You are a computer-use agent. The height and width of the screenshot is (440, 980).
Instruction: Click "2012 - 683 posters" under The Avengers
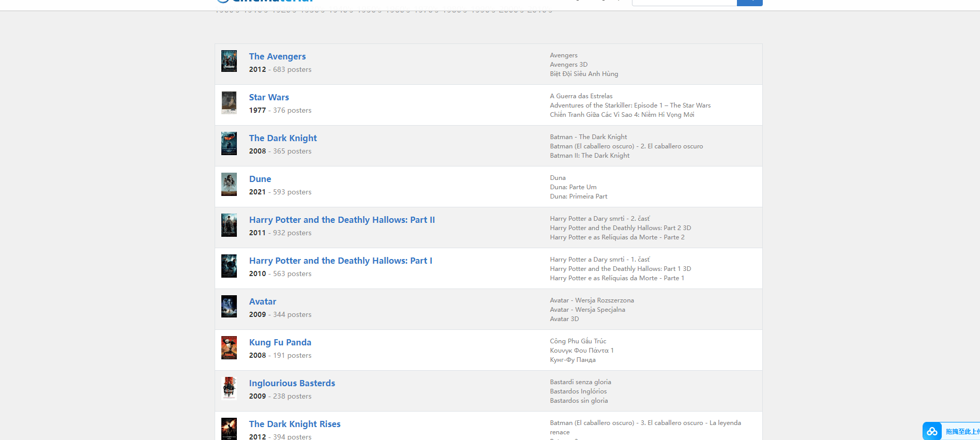(280, 69)
